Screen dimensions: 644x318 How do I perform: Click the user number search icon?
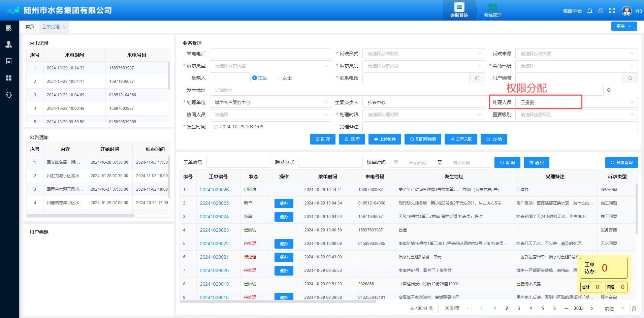pyautogui.click(x=630, y=78)
